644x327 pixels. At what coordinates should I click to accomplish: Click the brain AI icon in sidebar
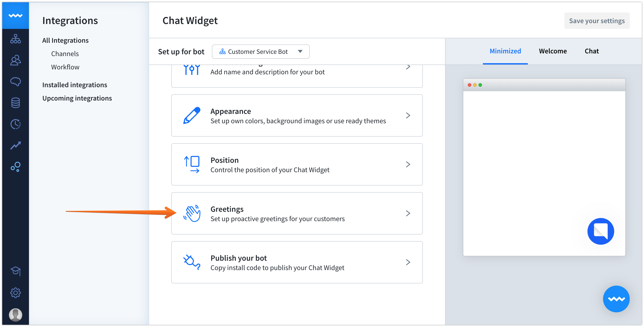16,81
